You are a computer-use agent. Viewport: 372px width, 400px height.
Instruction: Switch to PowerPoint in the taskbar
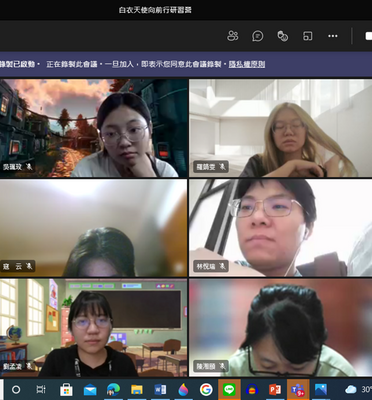[275, 389]
